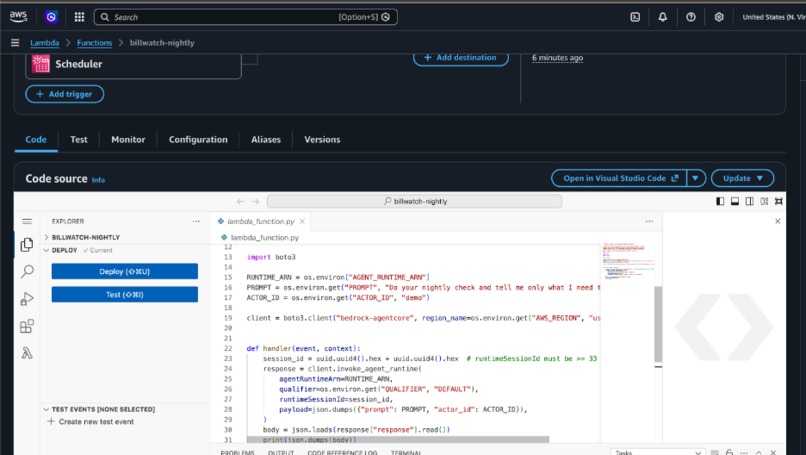This screenshot has width=806, height=455.
Task: Collapse the TEST EVENTS section
Action: [99, 409]
